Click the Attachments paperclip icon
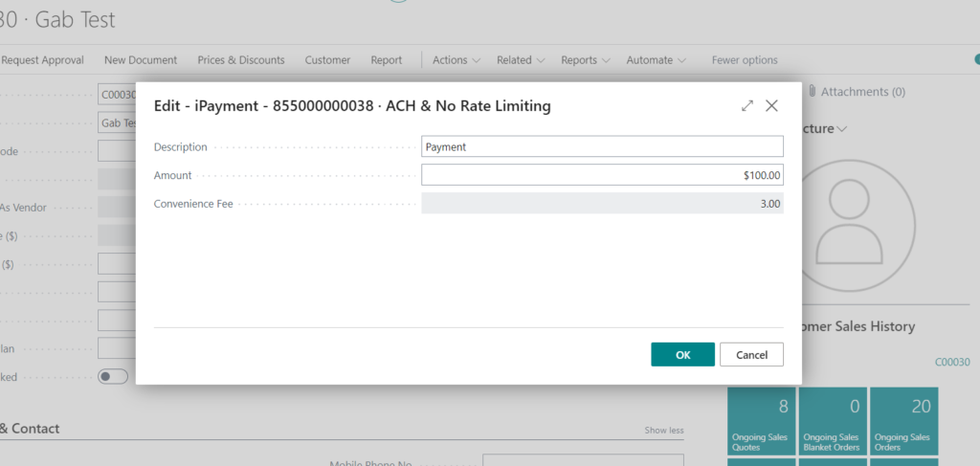This screenshot has height=466, width=980. 812,92
